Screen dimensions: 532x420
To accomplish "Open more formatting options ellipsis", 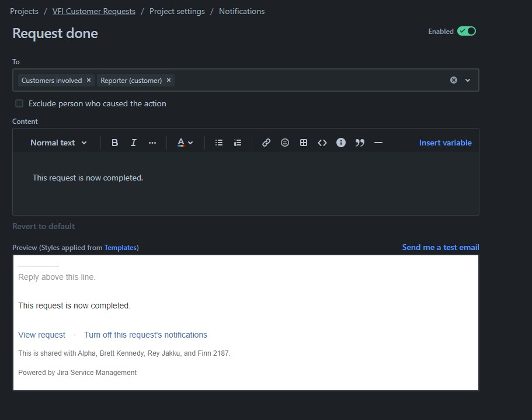I will point(152,143).
